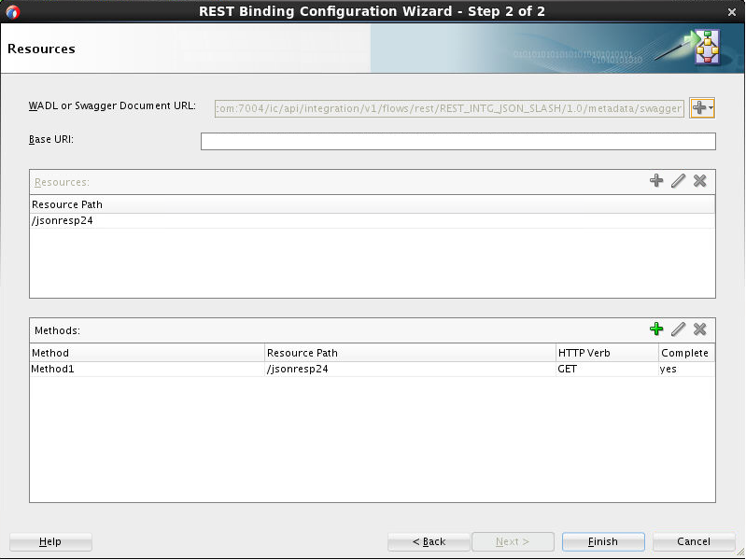Click the edit pencil icon in the Resources panel
Image resolution: width=746 pixels, height=560 pixels.
coord(678,181)
